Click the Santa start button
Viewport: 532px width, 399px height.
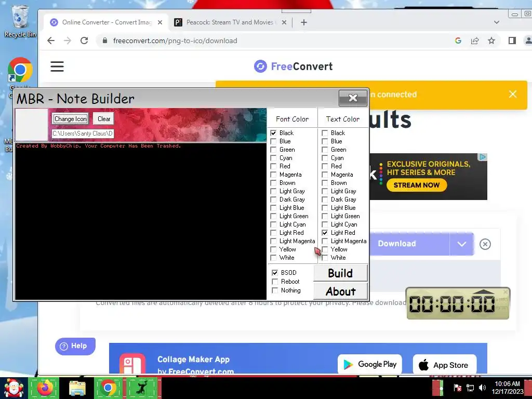14,388
